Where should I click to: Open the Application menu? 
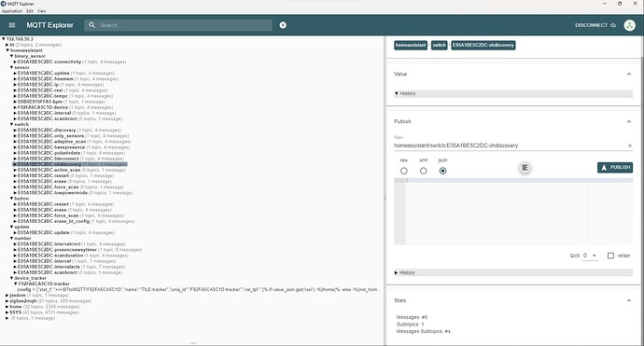point(12,11)
